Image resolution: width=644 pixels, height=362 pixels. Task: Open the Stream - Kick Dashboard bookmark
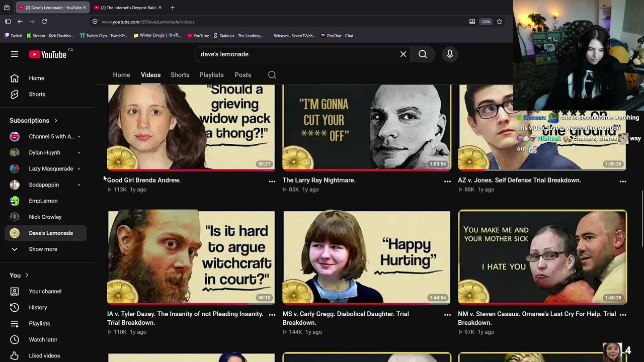[50, 36]
